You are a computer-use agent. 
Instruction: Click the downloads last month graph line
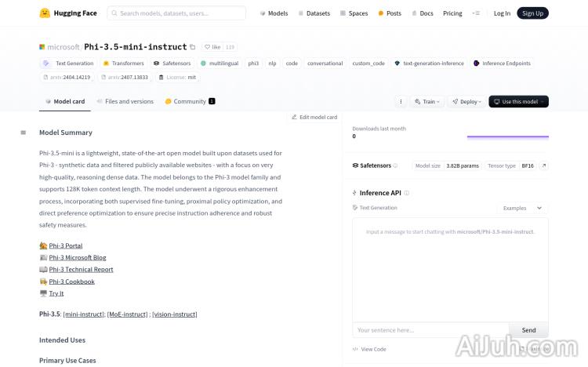point(507,137)
